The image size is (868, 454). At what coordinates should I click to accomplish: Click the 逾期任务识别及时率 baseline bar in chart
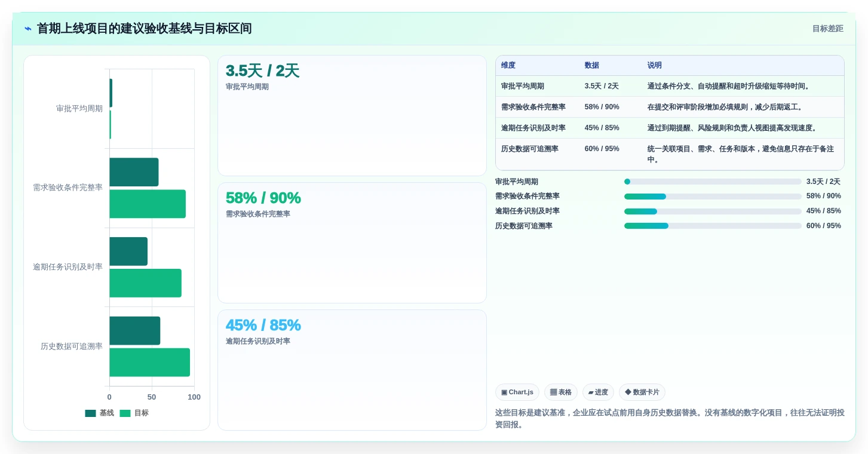[x=128, y=251]
